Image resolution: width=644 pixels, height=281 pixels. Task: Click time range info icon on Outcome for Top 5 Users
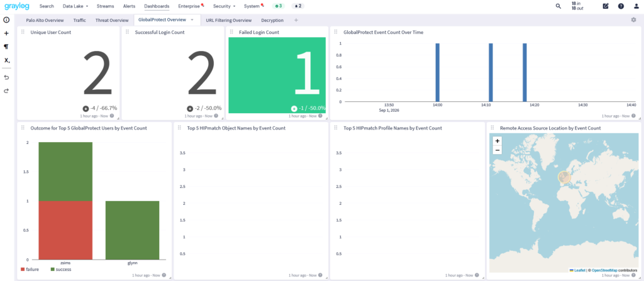point(164,275)
